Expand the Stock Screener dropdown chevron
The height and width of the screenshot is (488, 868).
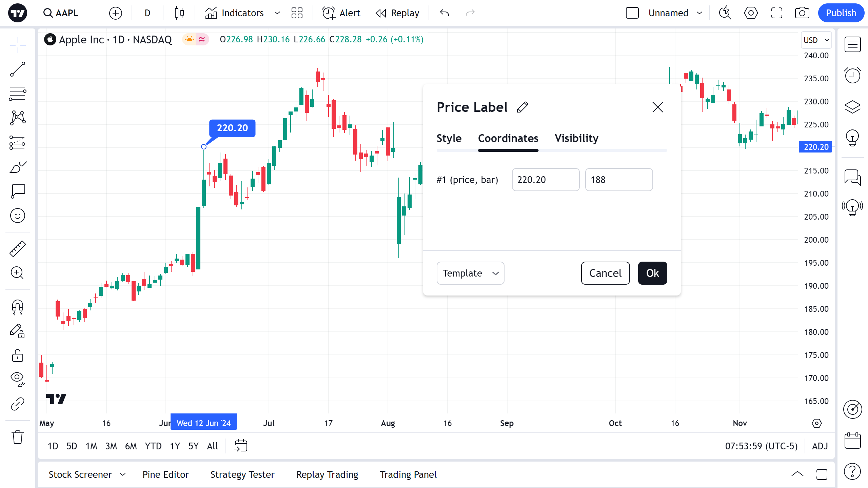pyautogui.click(x=123, y=474)
